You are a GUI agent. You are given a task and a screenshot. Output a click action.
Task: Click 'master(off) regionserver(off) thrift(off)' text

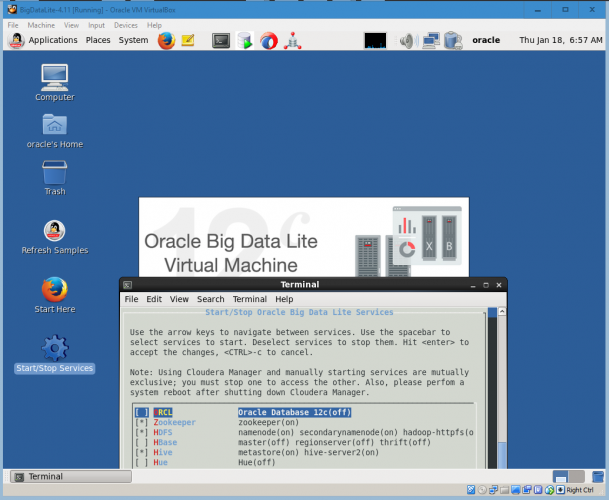(x=334, y=443)
